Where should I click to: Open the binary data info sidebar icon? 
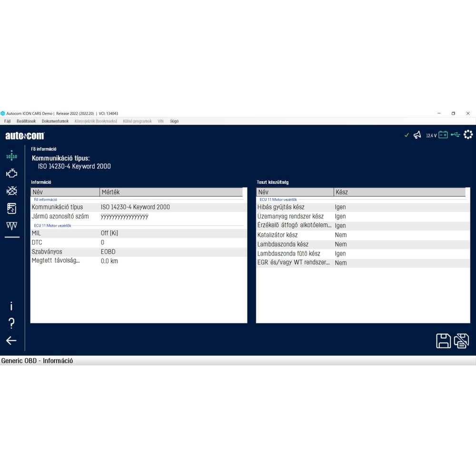[x=11, y=156]
